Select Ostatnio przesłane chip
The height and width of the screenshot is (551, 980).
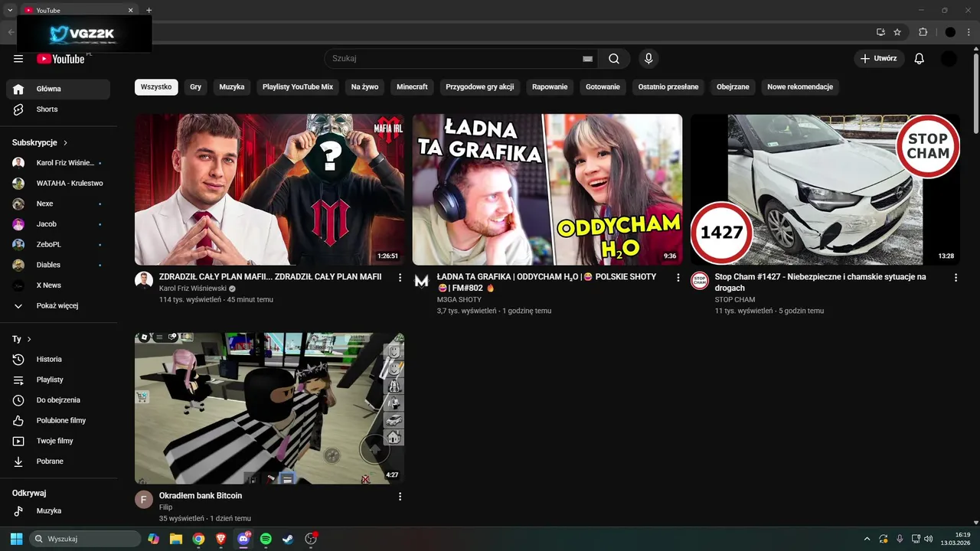click(668, 87)
